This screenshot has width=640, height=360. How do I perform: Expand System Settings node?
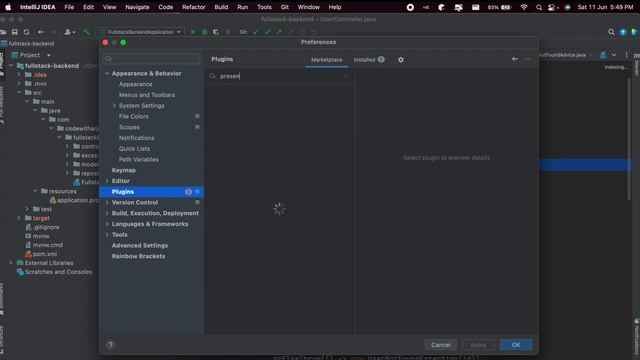114,106
